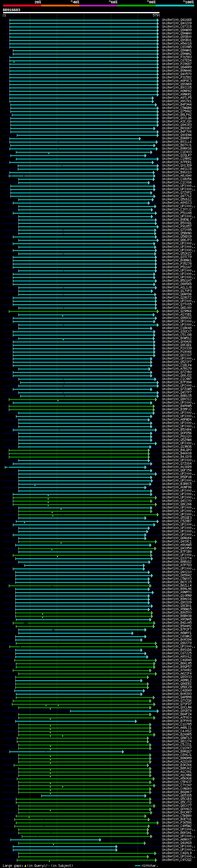The image size is (197, 868).
Task: Click the UniRef100_P91857 label
Action: (x=177, y=227)
